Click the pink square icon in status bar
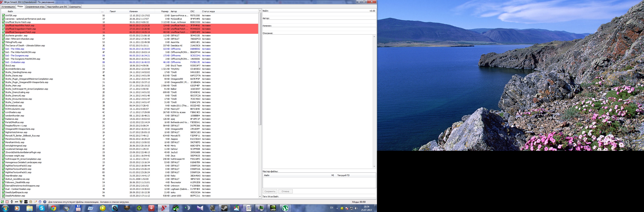This screenshot has height=212, width=644. tap(7, 202)
